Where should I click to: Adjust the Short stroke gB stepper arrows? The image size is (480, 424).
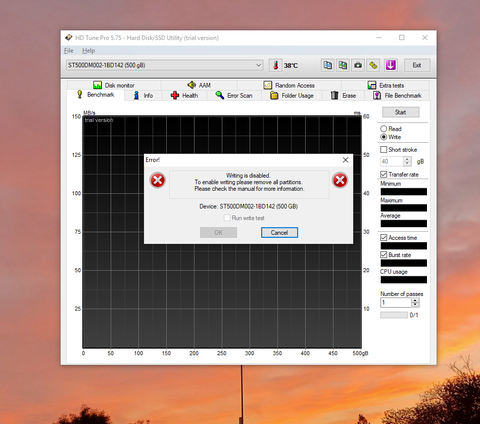coord(407,161)
